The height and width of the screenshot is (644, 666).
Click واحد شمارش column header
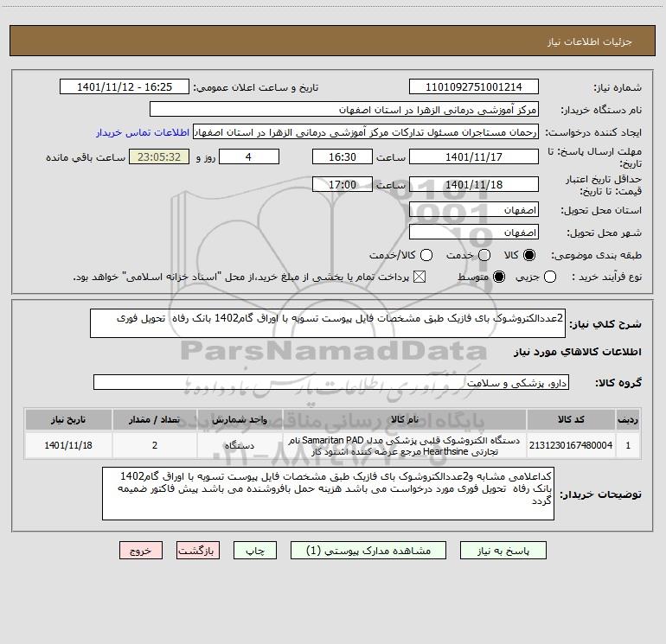click(240, 419)
